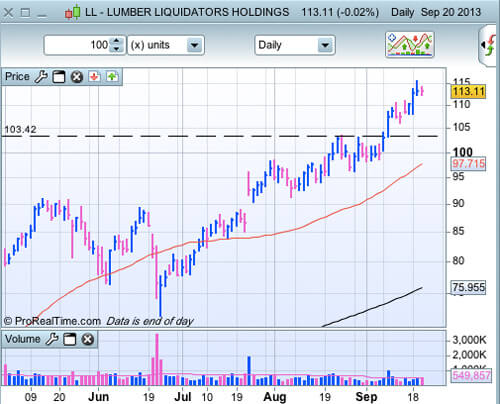The image size is (500, 404).
Task: Open the Daily timeframe dropdown
Action: click(x=325, y=45)
